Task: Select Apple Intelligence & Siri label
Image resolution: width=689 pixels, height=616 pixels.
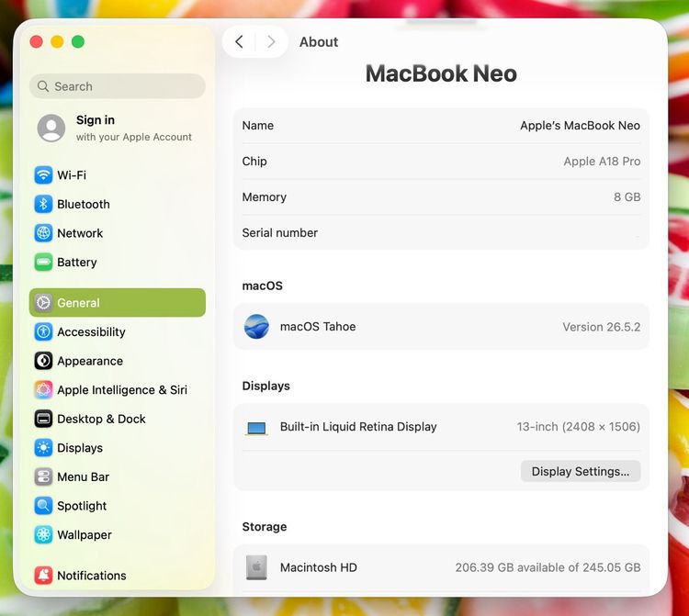Action: tap(122, 390)
